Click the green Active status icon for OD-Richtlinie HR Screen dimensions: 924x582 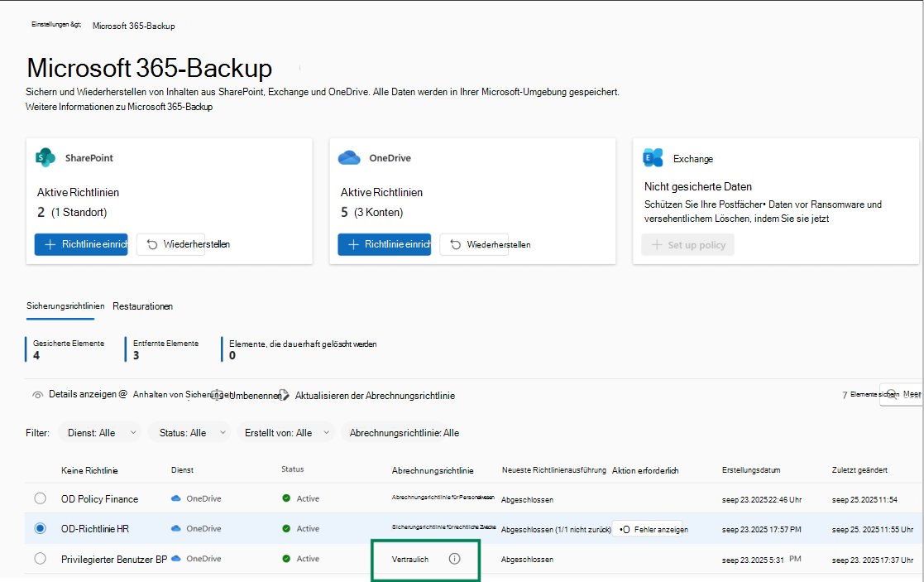(286, 528)
